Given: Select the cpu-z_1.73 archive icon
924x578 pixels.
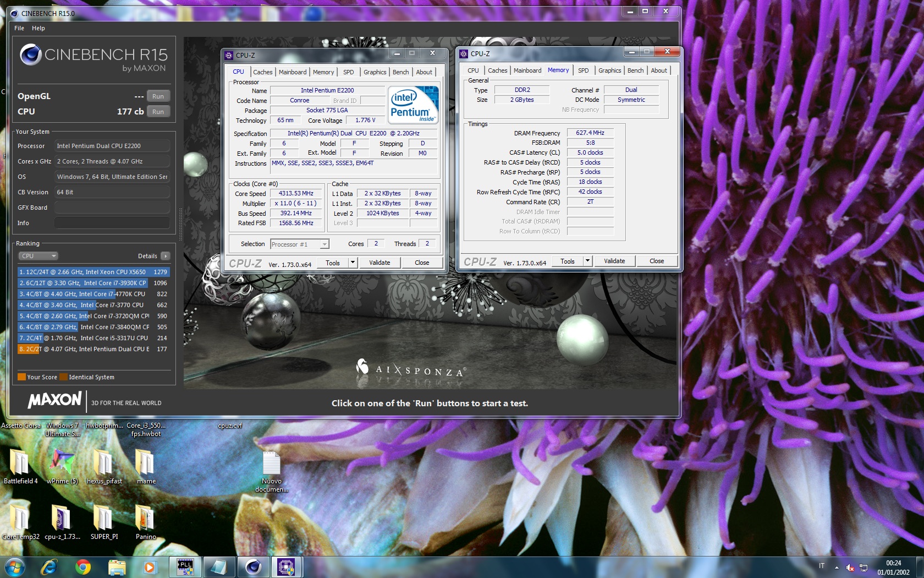Looking at the screenshot, I should [x=62, y=521].
